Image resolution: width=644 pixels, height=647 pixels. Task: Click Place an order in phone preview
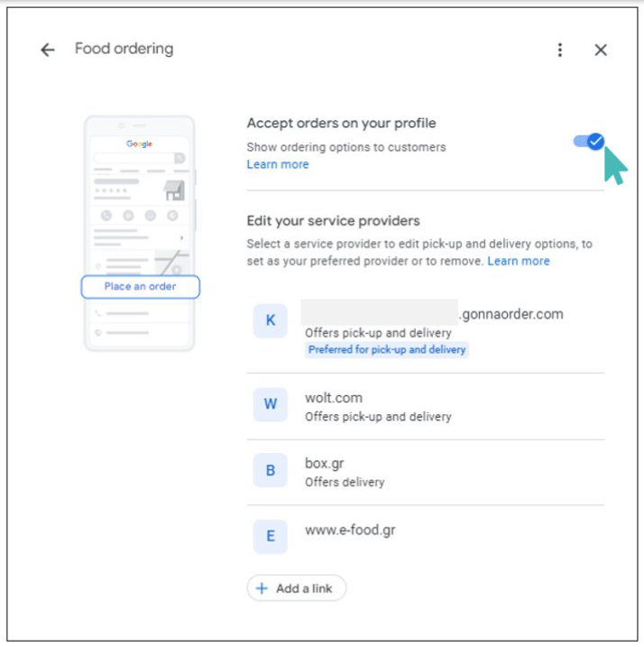(x=141, y=286)
